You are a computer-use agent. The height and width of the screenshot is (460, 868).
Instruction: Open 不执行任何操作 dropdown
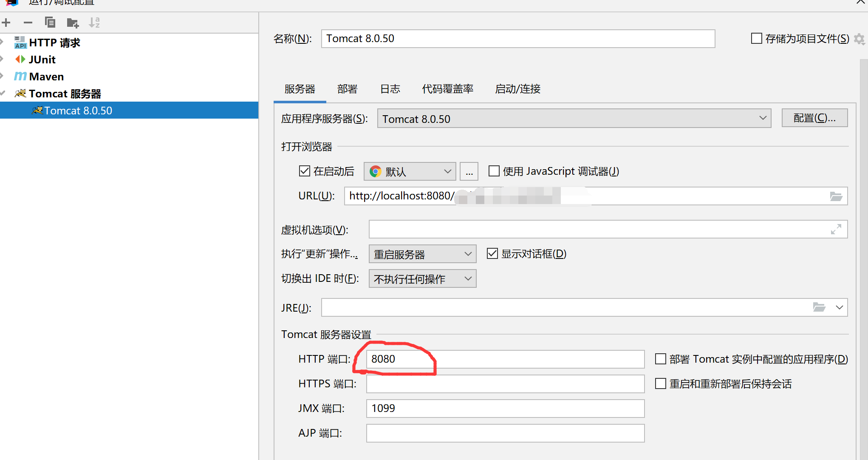pos(422,278)
